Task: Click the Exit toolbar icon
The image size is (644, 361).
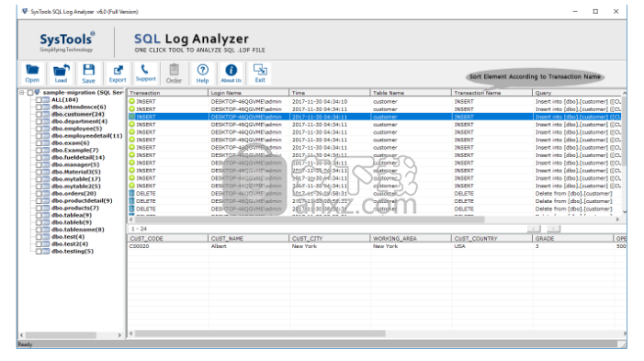Action: (260, 73)
